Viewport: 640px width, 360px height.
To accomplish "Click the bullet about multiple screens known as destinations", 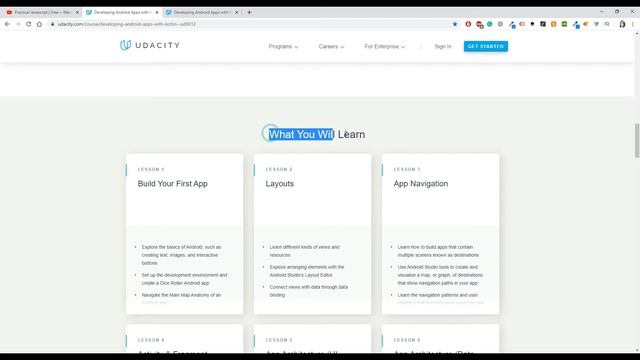I will (x=438, y=251).
